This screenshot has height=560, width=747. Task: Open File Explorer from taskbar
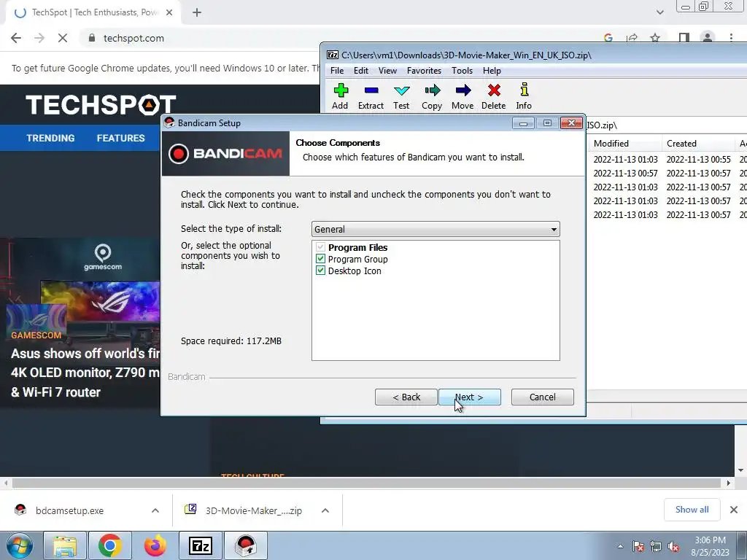pyautogui.click(x=65, y=545)
